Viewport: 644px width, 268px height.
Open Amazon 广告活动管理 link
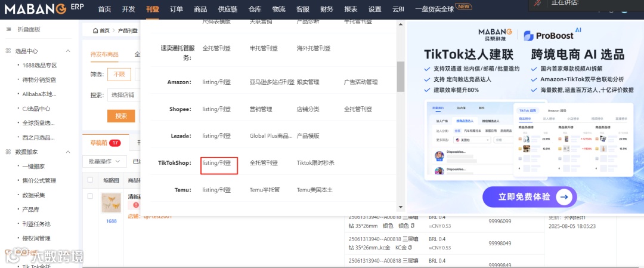tap(361, 82)
